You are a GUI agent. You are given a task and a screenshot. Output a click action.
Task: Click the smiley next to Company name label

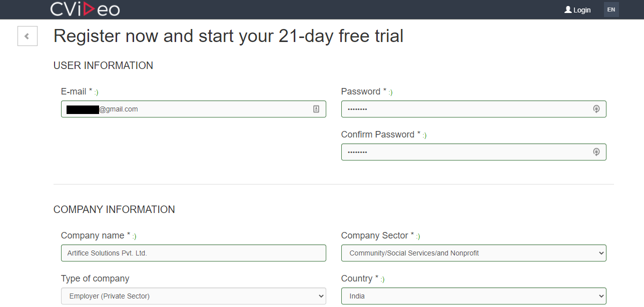(135, 236)
